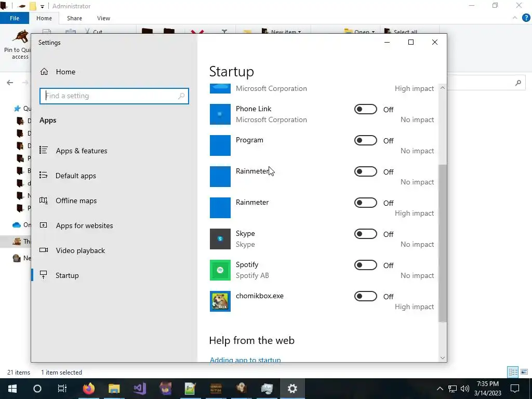
Task: Launch Firefox from taskbar
Action: click(88, 389)
